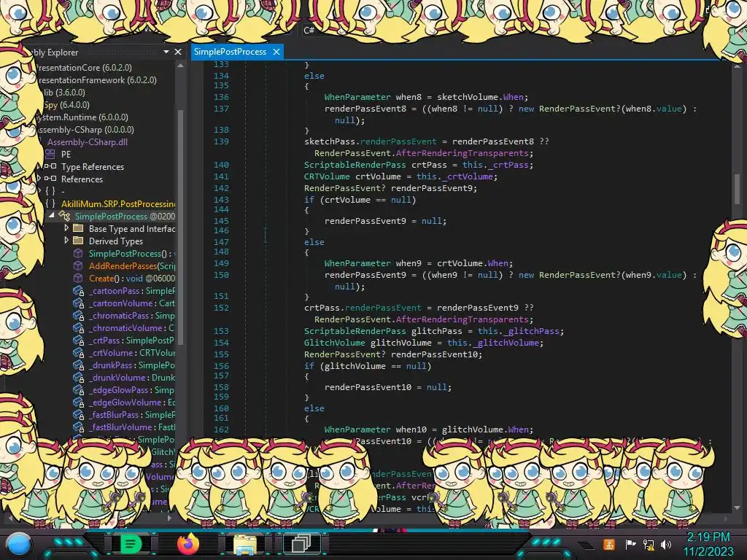Viewport: 747px width, 560px height.
Task: Open File Explorer from the taskbar
Action: (245, 544)
